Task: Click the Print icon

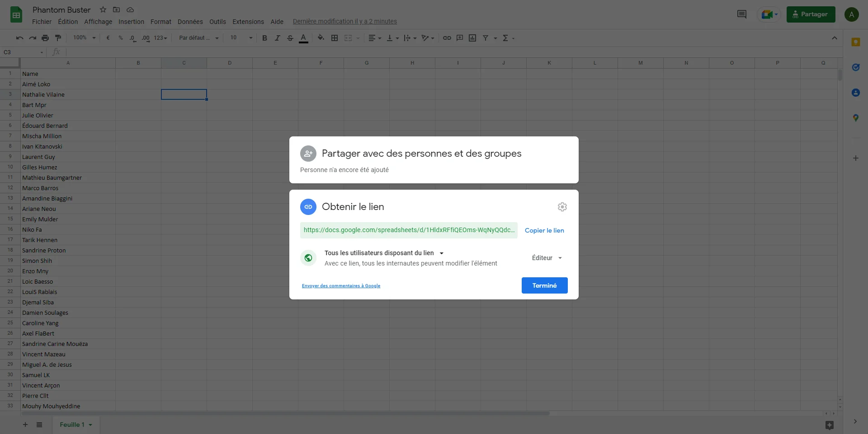Action: (x=45, y=38)
